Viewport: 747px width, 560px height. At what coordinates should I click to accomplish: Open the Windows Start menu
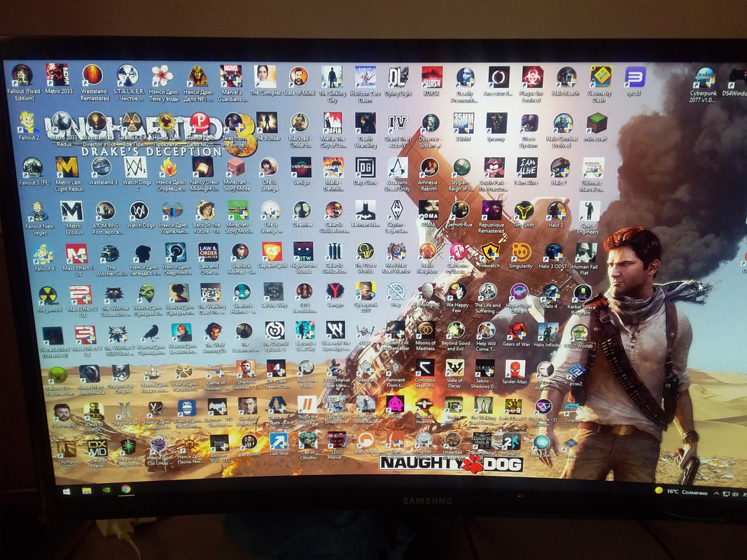coord(67,491)
